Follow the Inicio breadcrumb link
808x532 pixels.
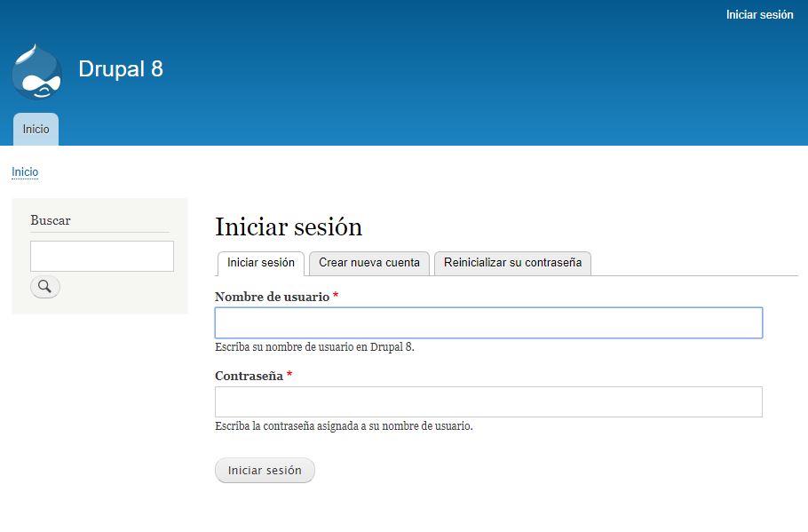(25, 171)
